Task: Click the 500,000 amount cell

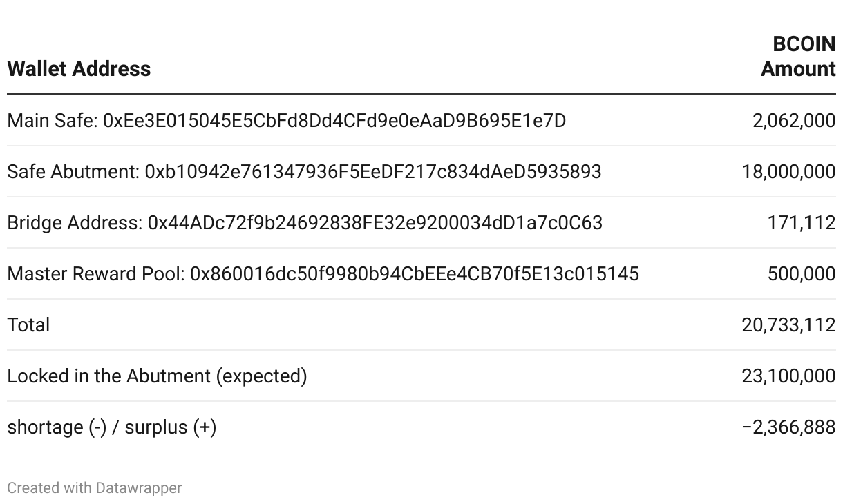Action: click(x=802, y=274)
